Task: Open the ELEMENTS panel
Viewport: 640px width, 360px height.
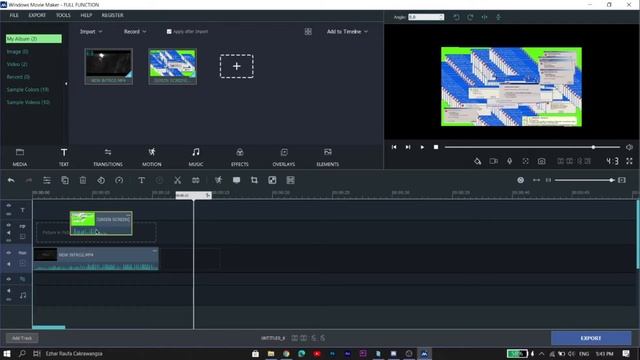Action: click(x=327, y=157)
